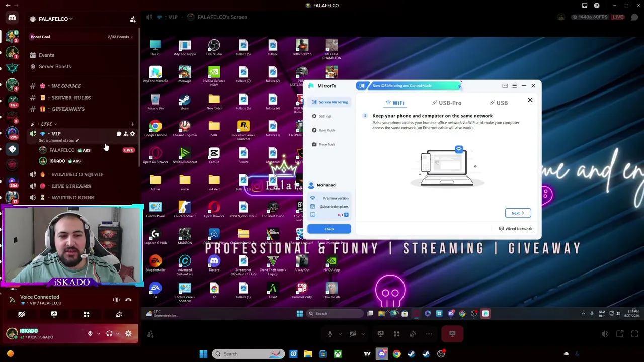Expand the Boost Goal progress details

(80, 37)
